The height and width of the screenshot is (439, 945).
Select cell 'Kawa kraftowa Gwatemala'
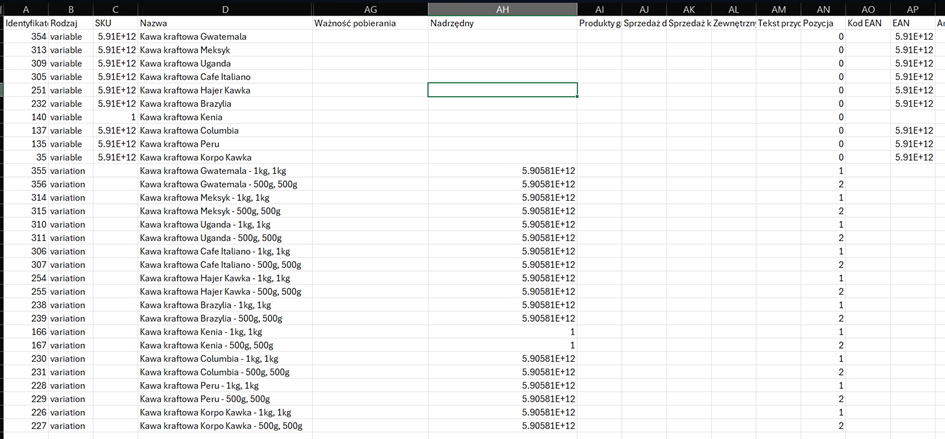[225, 36]
